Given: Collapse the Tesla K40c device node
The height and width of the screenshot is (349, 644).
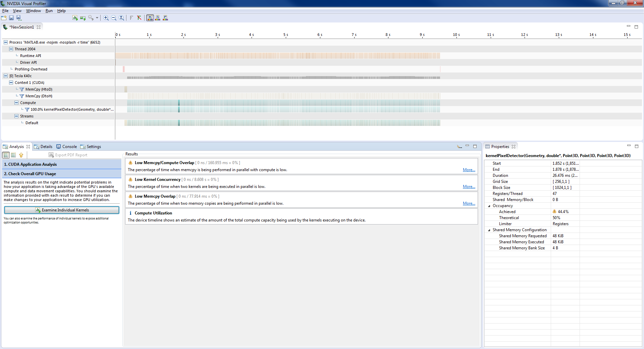Looking at the screenshot, I should (x=6, y=76).
